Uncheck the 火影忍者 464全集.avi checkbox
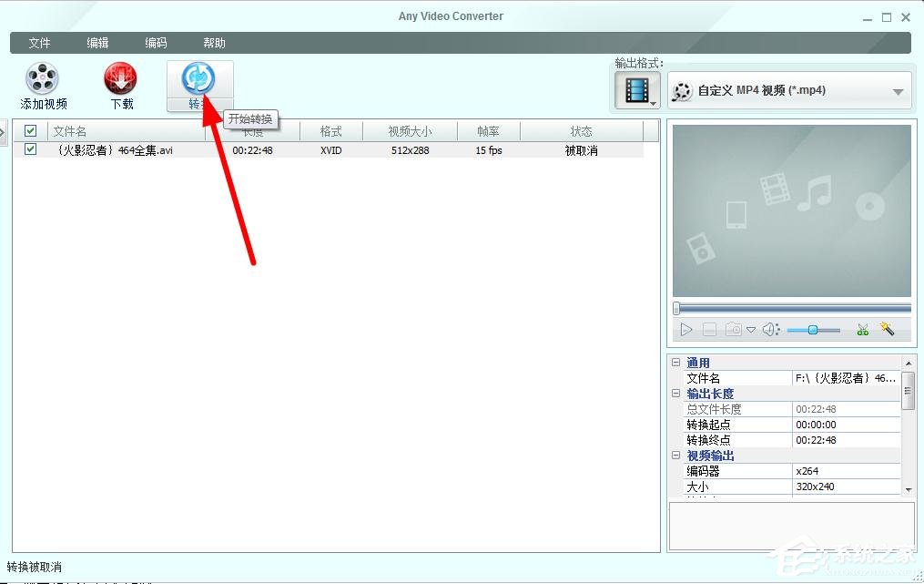Screen dimensions: 924x584 30,149
